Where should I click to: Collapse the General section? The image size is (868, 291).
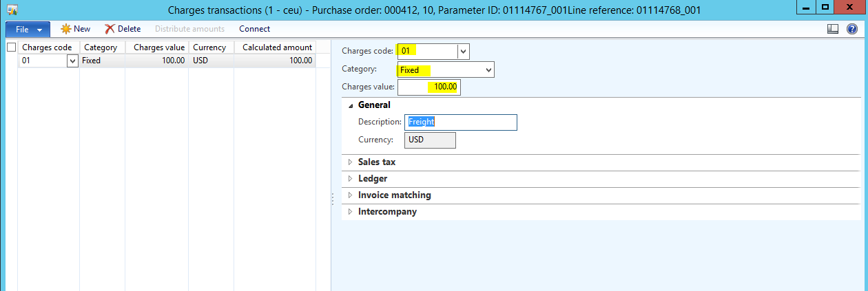tap(351, 105)
